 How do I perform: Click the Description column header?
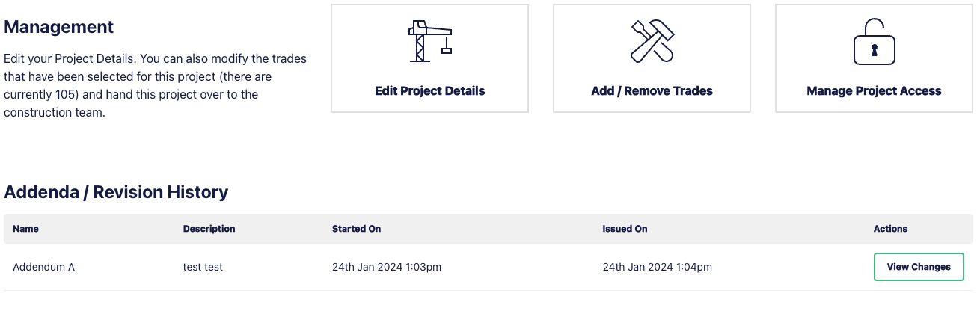click(x=209, y=229)
